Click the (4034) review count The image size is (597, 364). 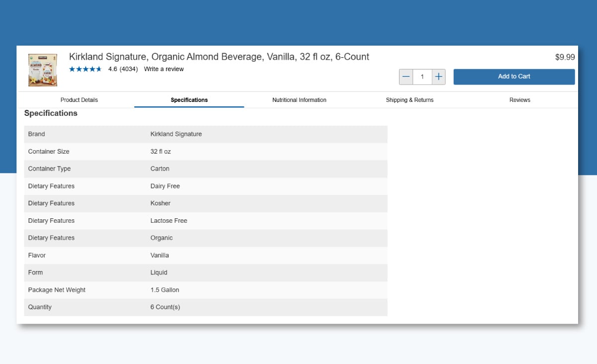pyautogui.click(x=128, y=69)
